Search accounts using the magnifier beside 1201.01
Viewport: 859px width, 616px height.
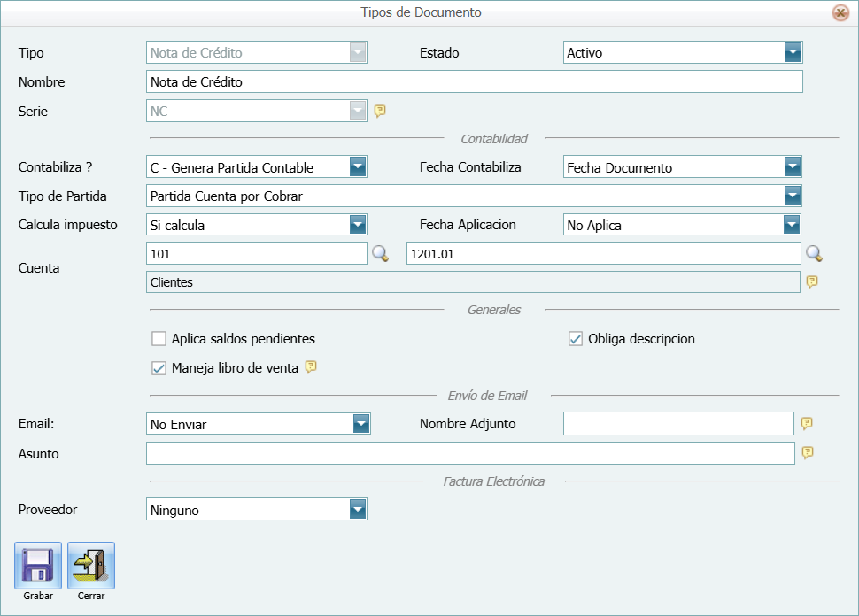click(816, 253)
